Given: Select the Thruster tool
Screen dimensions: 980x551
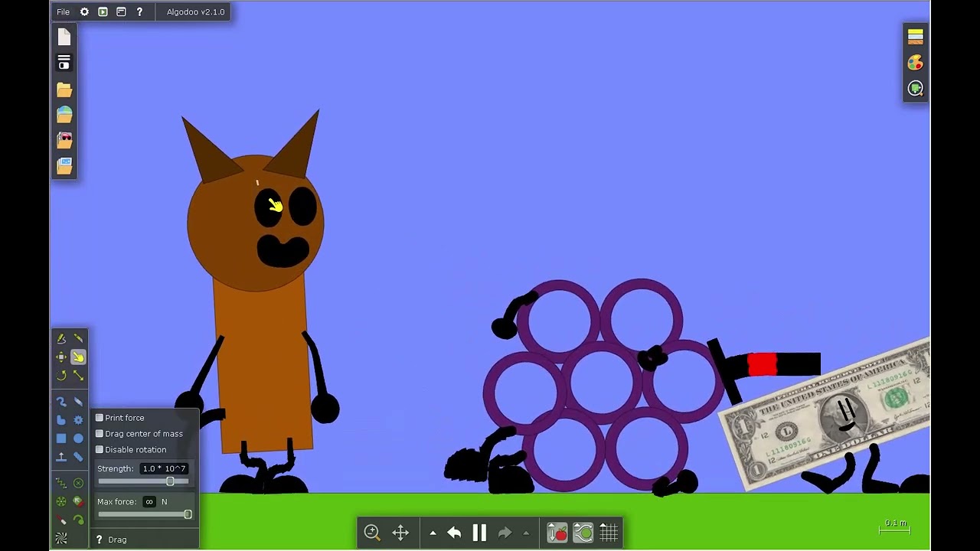Looking at the screenshot, I should point(78,501).
